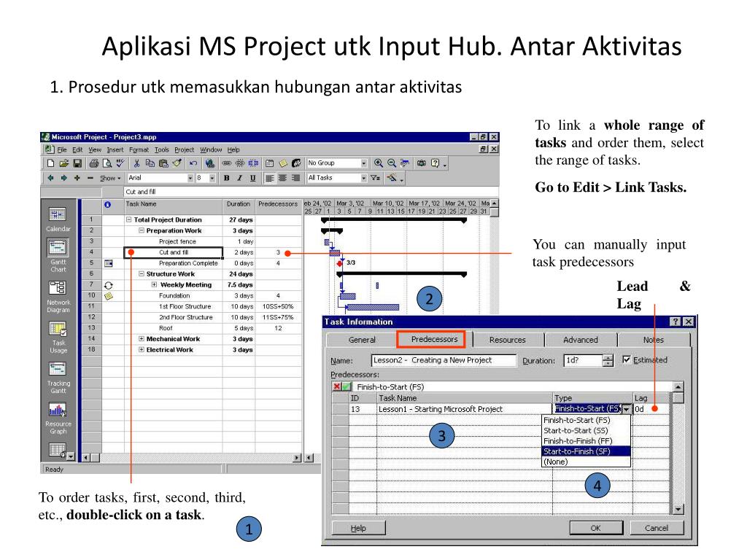Screen dimensions: 747x560
Task: Open the Tracking Gantt view
Action: click(x=58, y=378)
